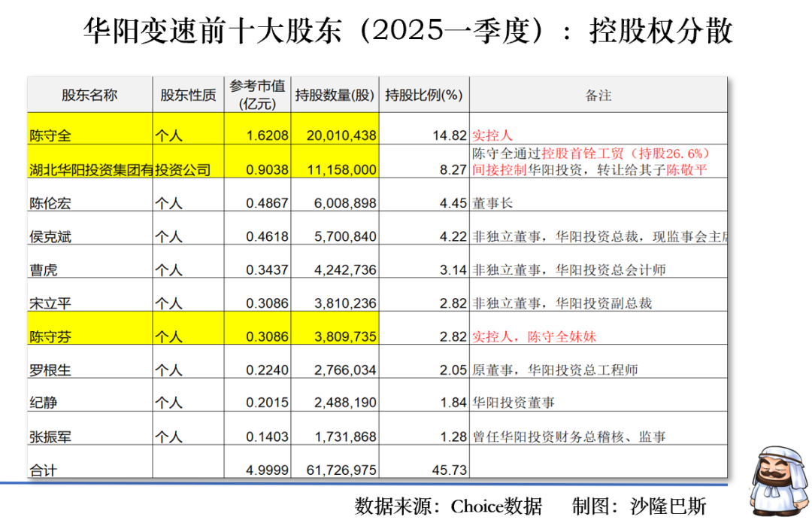Select the value 0.2015
Image resolution: width=812 pixels, height=520 pixels.
point(267,403)
